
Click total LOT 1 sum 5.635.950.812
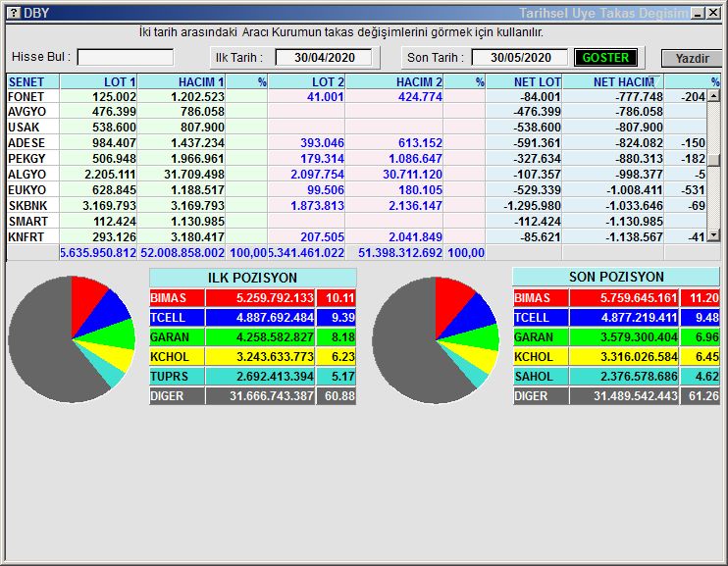click(98, 252)
